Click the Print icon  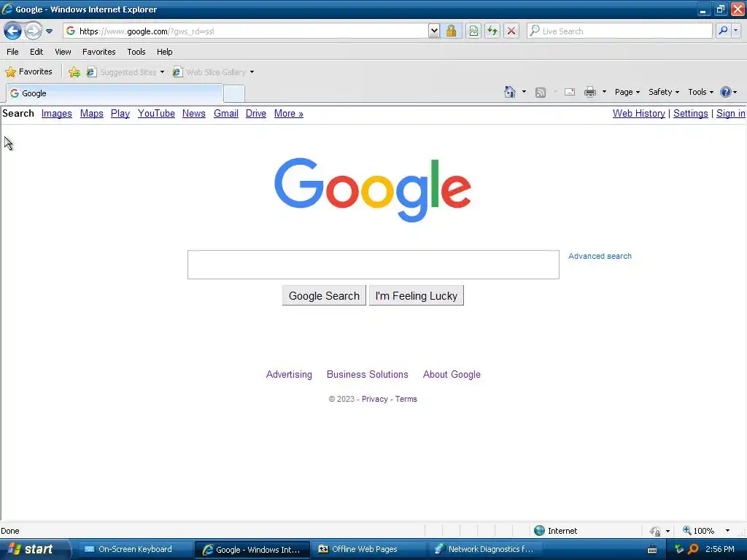(590, 92)
